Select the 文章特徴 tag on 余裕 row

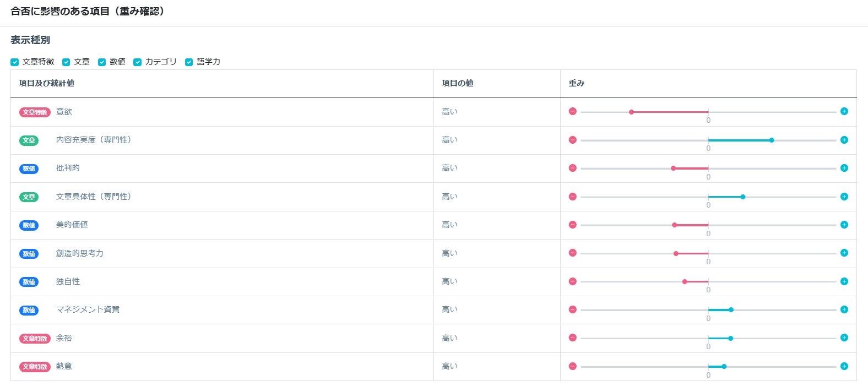(x=35, y=339)
